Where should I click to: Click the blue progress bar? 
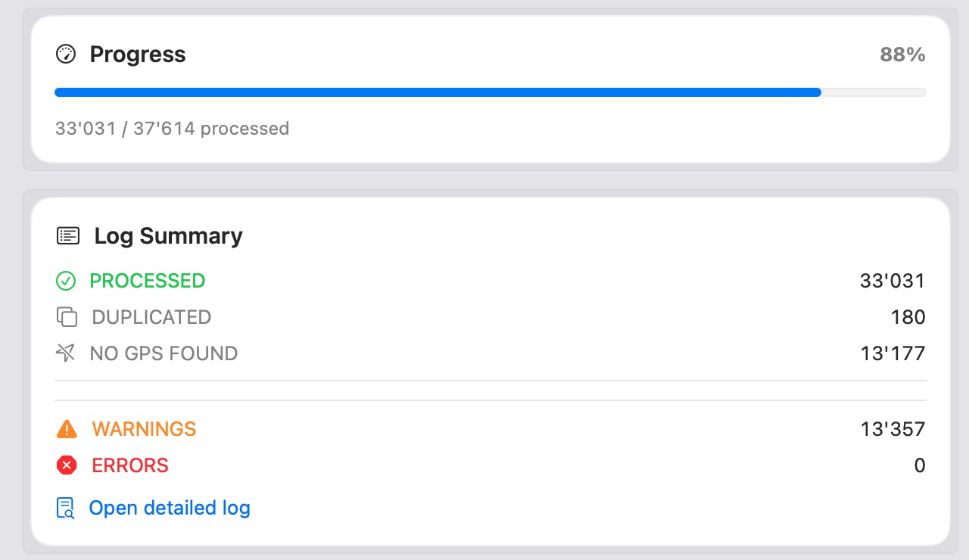point(438,92)
